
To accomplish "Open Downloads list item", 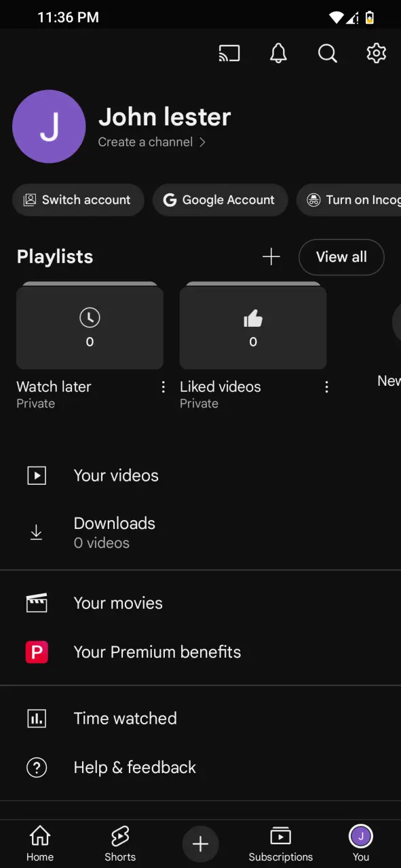I will pos(200,532).
